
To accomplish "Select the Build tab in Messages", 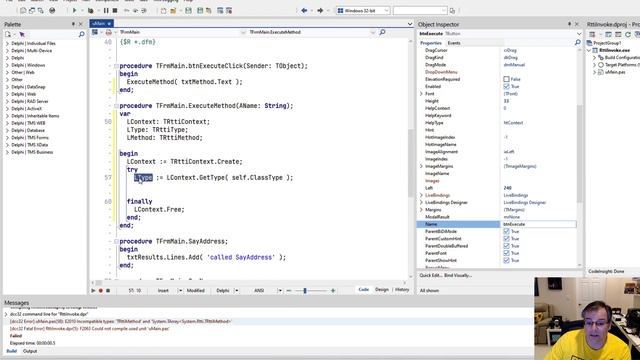I will pos(11,351).
